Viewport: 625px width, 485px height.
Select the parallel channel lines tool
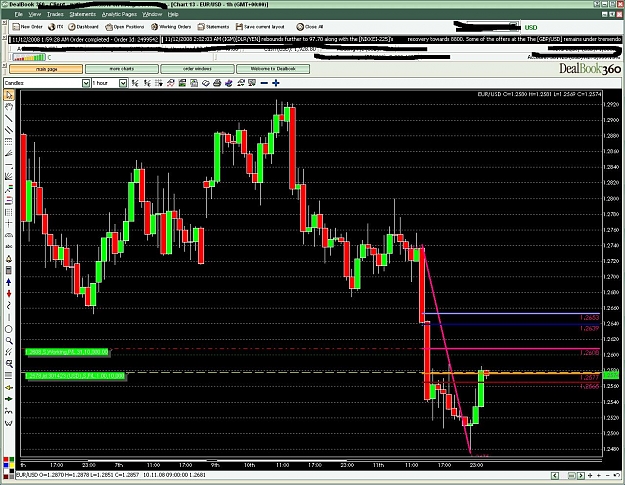tap(9, 130)
